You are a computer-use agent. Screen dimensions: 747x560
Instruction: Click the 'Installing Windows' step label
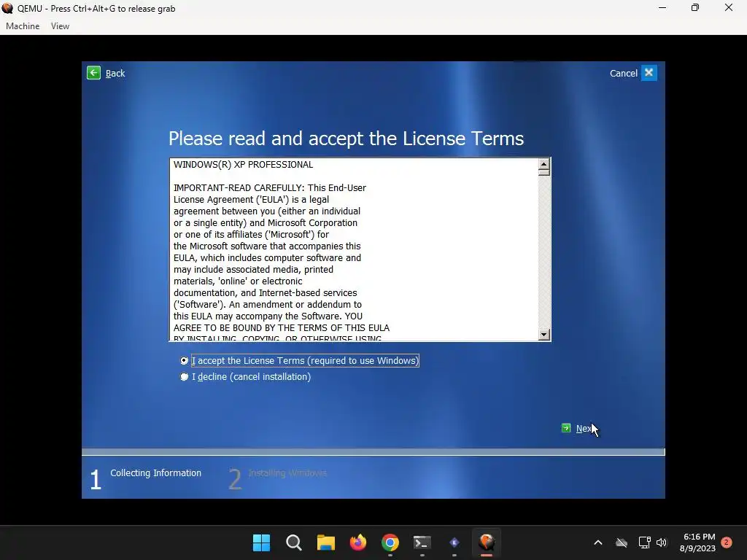287,472
